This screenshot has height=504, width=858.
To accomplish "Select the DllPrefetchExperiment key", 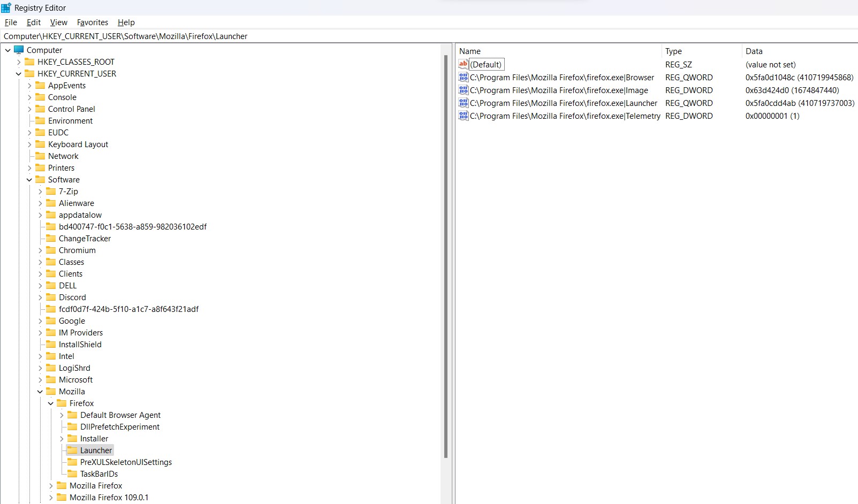I will tap(120, 427).
